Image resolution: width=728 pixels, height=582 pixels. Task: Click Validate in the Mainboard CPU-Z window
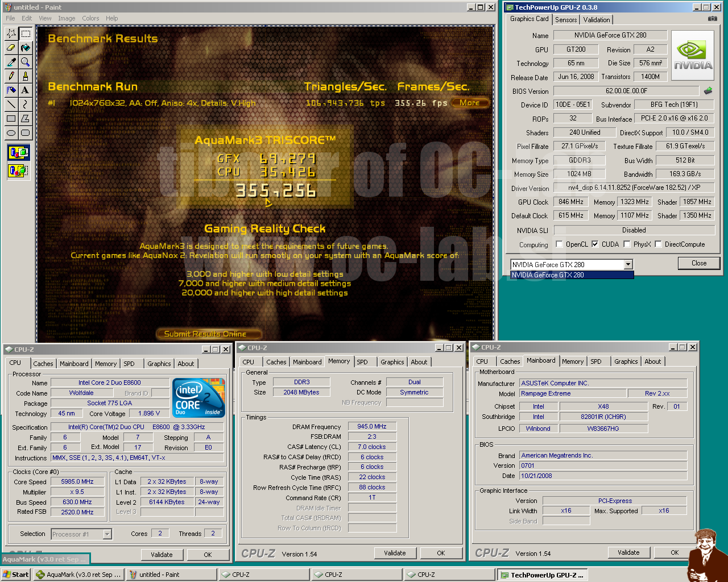[x=628, y=552]
